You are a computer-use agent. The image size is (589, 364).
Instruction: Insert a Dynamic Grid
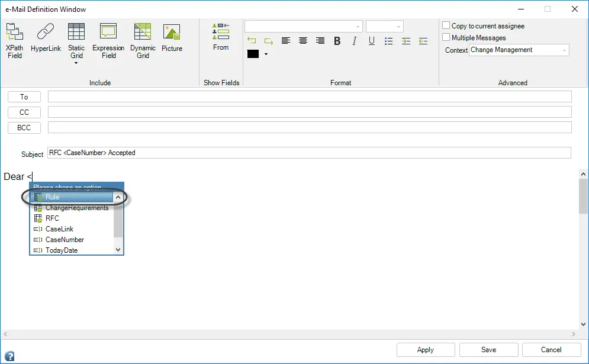(x=143, y=41)
